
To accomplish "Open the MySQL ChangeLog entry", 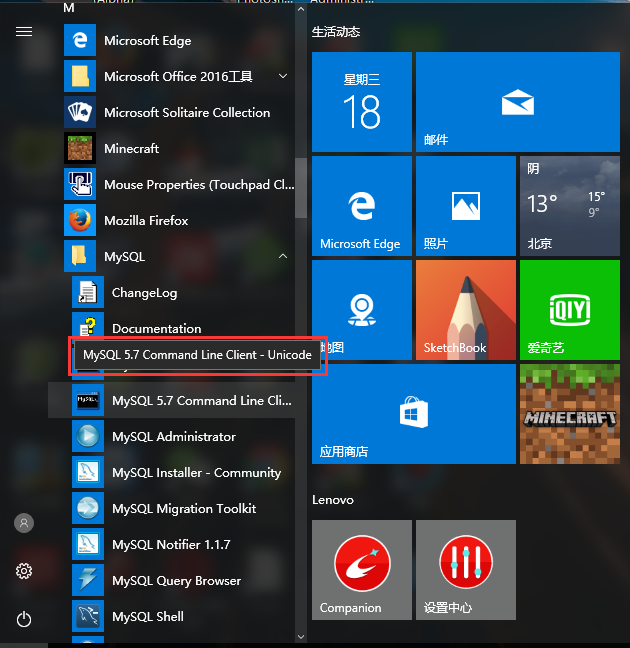I will pyautogui.click(x=144, y=293).
